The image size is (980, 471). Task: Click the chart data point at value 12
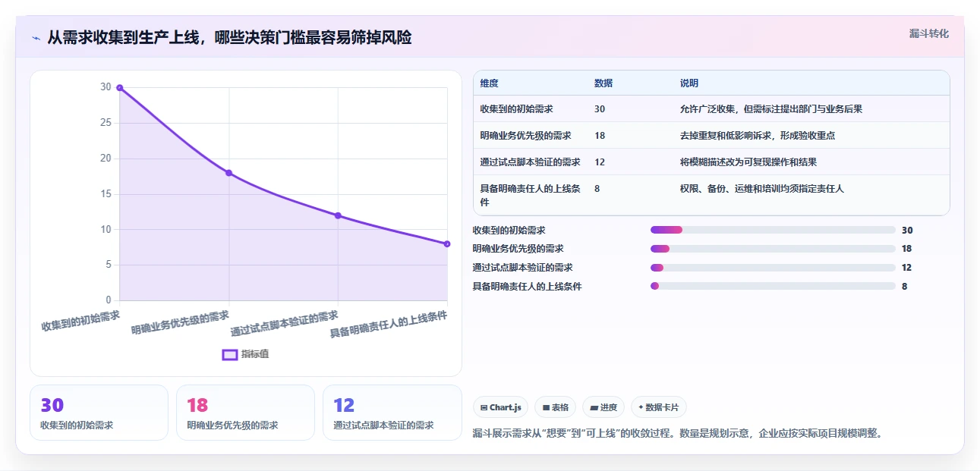click(338, 215)
